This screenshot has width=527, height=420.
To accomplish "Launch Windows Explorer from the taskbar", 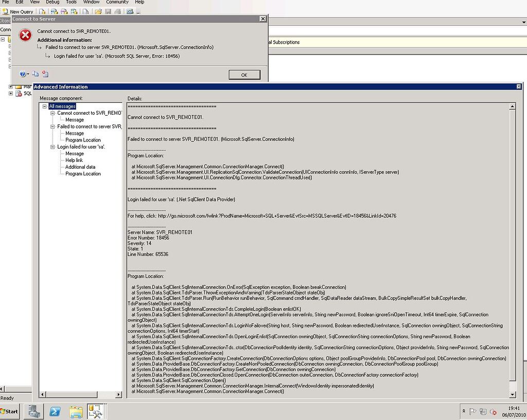I will click(76, 411).
